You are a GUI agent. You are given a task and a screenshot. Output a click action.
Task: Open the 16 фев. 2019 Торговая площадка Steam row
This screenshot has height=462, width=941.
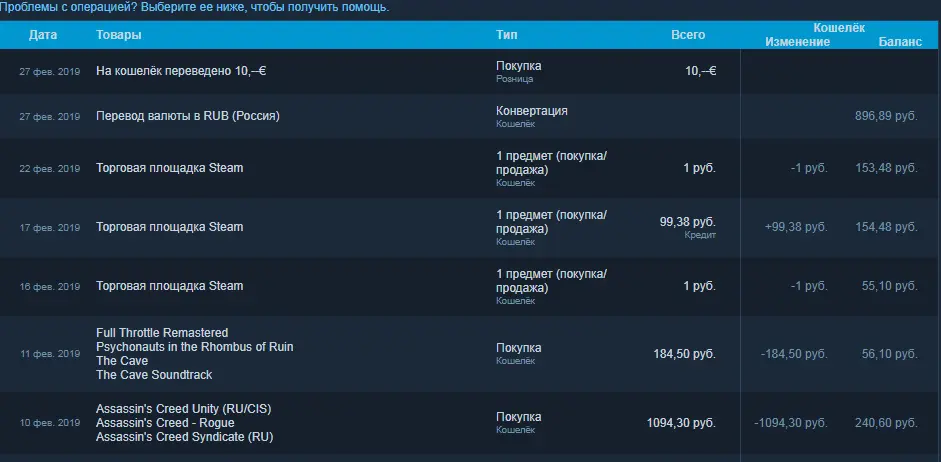tap(470, 286)
